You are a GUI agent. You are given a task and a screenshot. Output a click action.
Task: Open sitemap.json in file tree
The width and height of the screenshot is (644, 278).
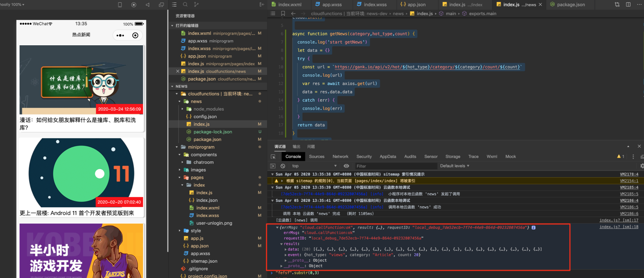[204, 261]
